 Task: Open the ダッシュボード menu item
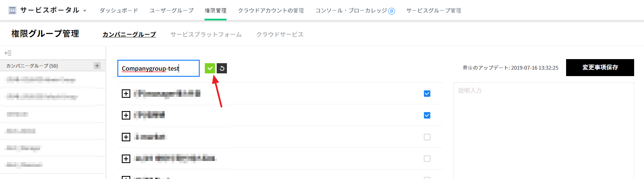click(x=119, y=11)
